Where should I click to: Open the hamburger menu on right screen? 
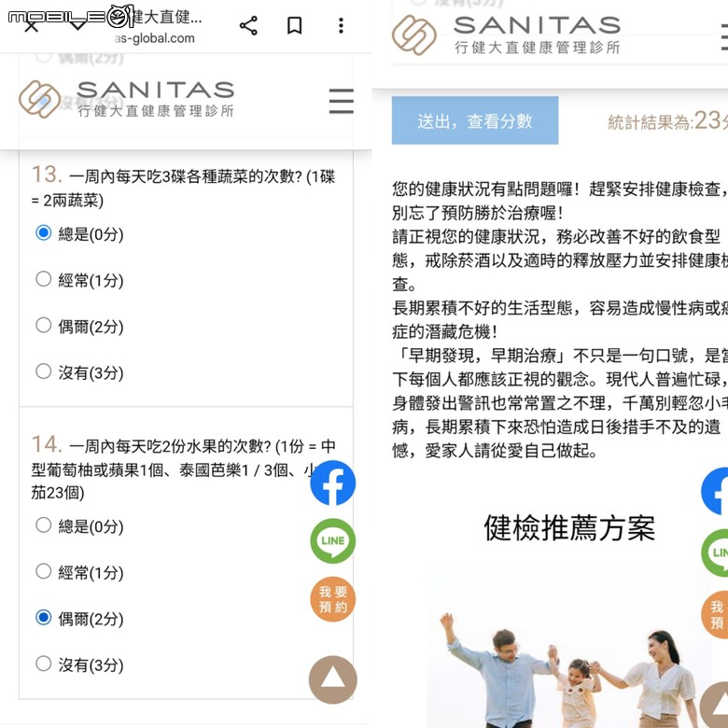[x=724, y=37]
